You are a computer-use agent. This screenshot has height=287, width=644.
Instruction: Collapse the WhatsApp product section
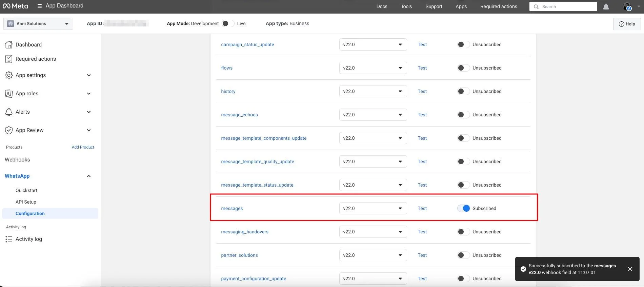point(89,176)
